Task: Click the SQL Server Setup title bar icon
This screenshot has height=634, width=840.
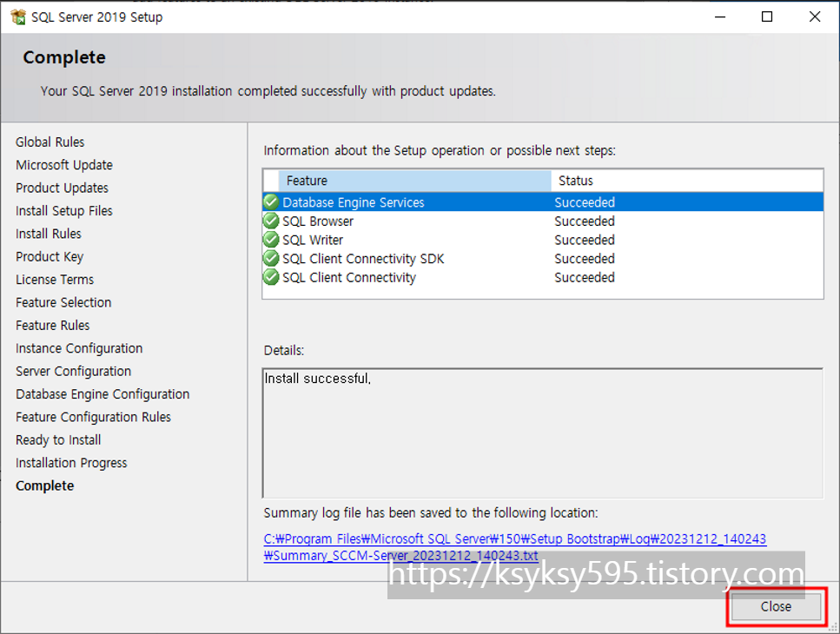Action: [x=17, y=17]
